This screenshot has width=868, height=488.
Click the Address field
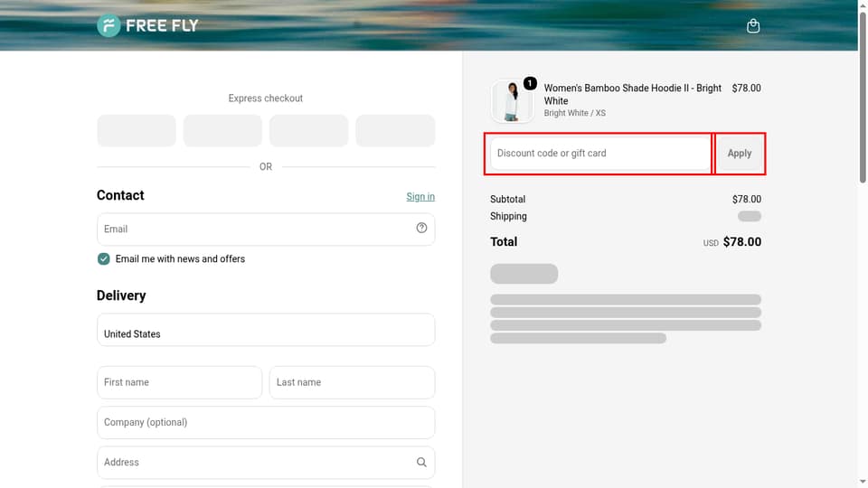[266, 462]
